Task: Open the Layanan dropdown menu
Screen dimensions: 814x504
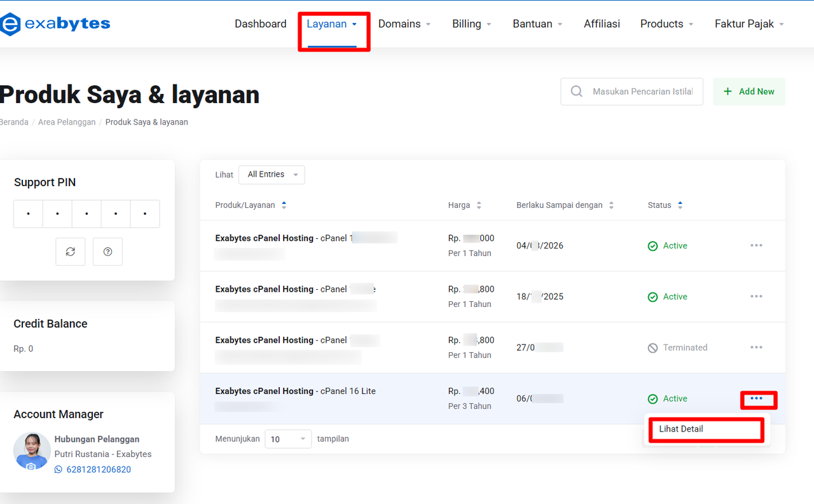Action: pos(332,24)
